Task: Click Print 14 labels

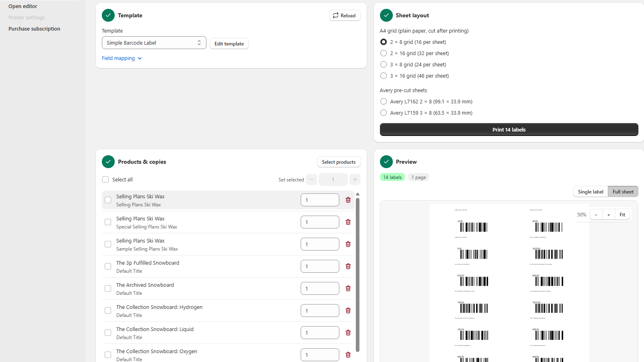Action: 509,130
